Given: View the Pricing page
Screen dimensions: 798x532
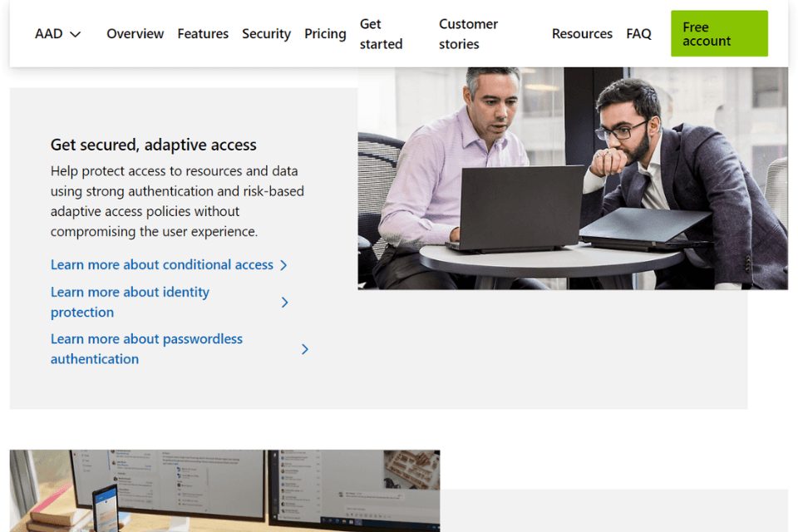Looking at the screenshot, I should click(x=325, y=33).
